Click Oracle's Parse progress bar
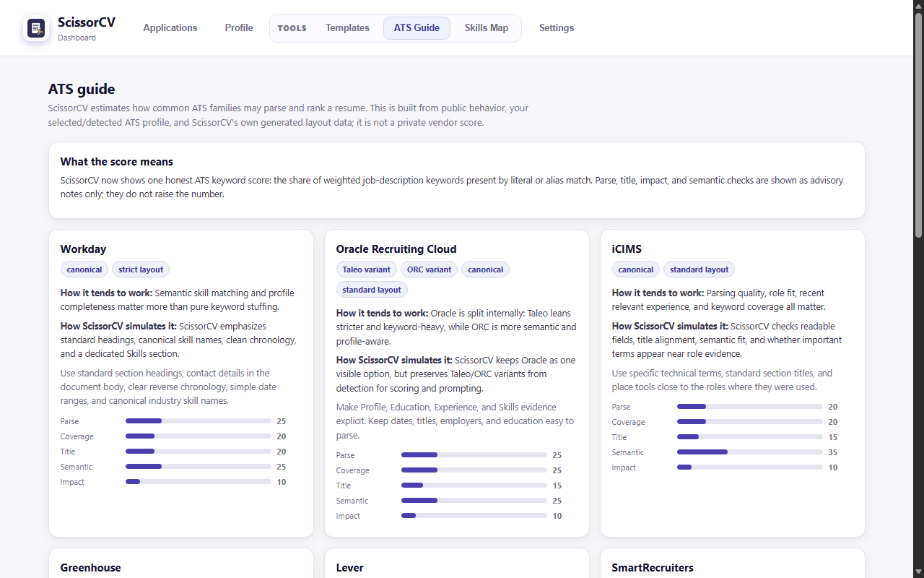 tap(474, 454)
